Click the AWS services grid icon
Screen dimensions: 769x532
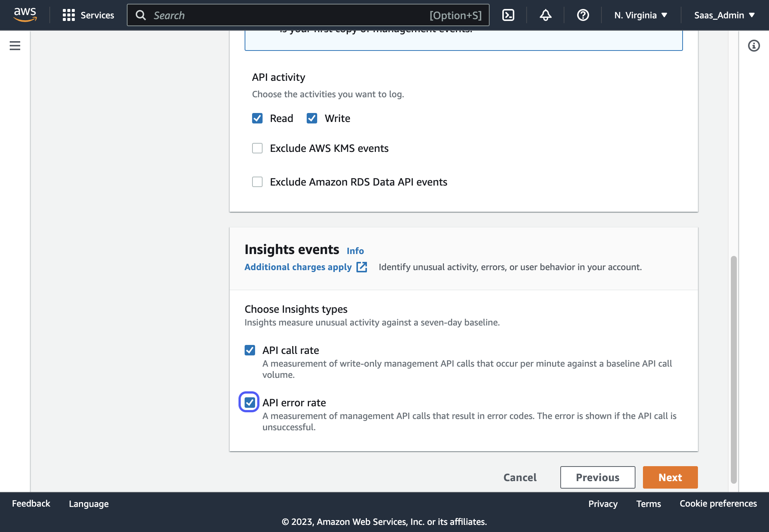click(68, 15)
